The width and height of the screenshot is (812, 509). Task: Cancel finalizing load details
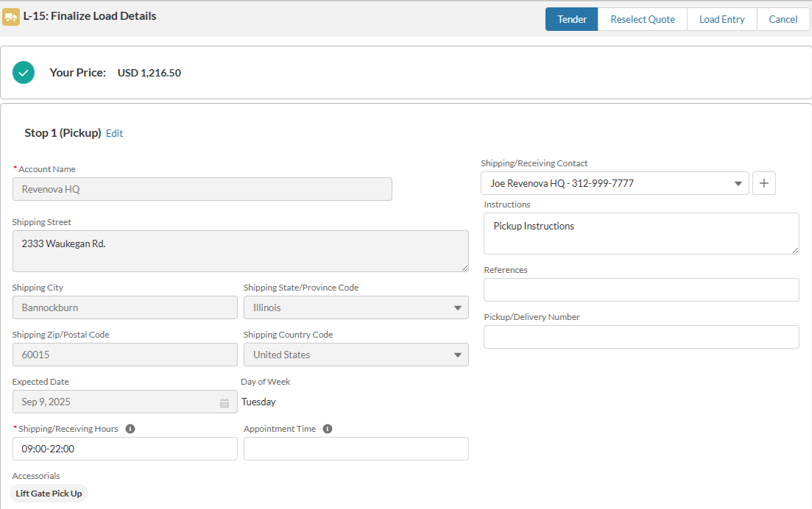tap(783, 19)
